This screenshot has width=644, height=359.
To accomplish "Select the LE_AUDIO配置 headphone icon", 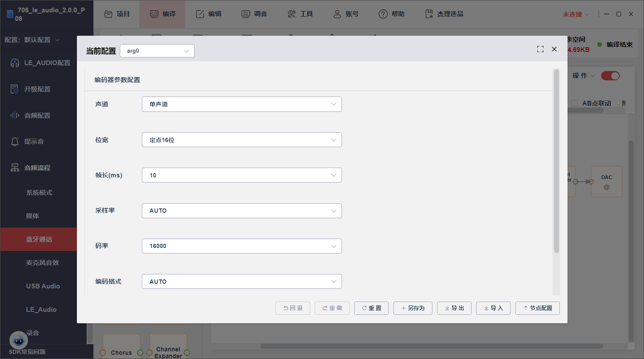I will tap(15, 63).
